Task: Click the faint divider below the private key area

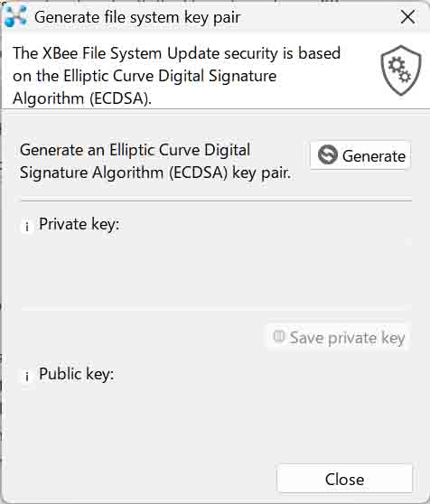Action: (x=213, y=309)
